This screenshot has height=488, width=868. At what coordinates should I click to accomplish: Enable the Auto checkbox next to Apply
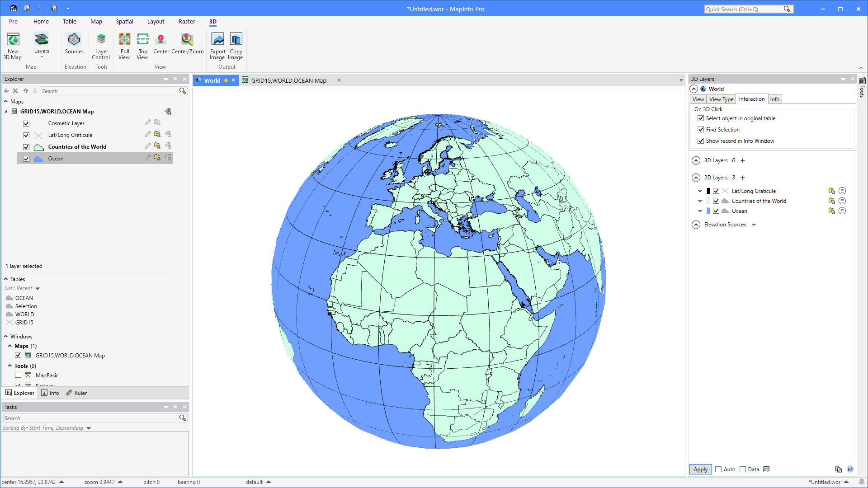point(719,469)
